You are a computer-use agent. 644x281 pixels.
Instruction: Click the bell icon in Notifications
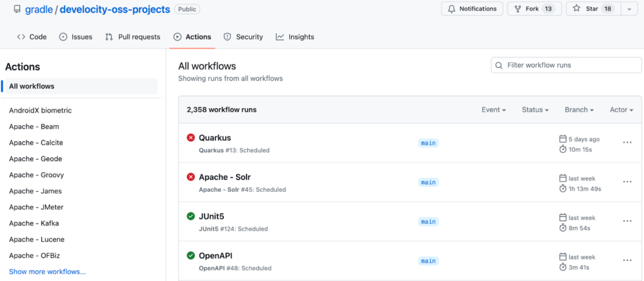coord(452,9)
